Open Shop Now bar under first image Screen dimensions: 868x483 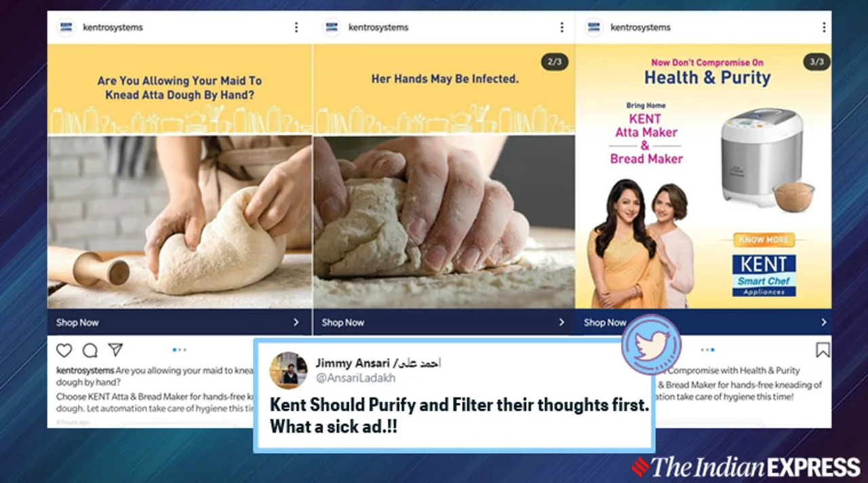click(180, 322)
